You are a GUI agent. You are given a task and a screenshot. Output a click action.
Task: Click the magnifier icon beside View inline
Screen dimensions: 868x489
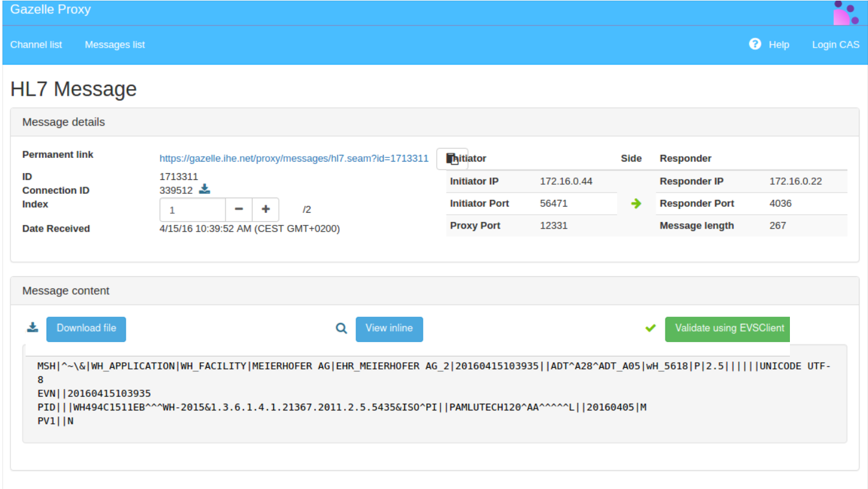pyautogui.click(x=342, y=328)
